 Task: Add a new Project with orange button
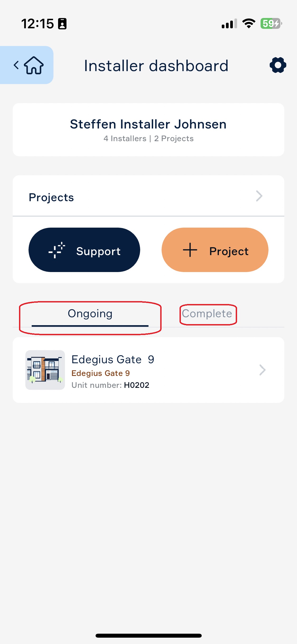point(215,250)
